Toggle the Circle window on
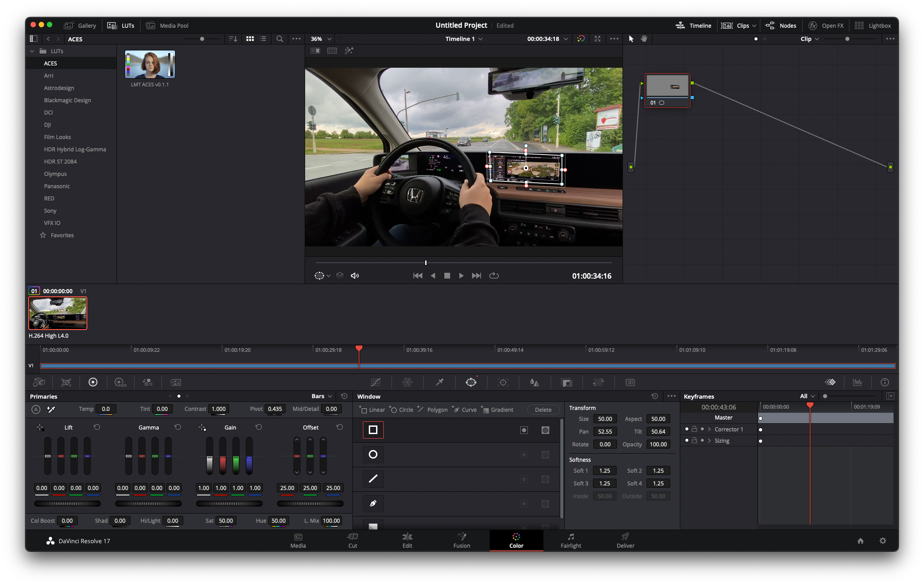Viewport: 924px width, 585px height. pos(373,454)
